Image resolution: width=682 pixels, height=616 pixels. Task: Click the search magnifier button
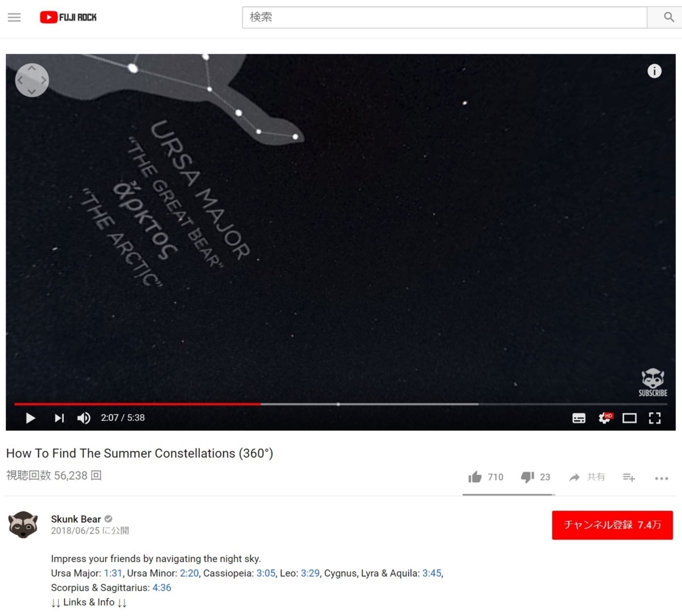[669, 17]
